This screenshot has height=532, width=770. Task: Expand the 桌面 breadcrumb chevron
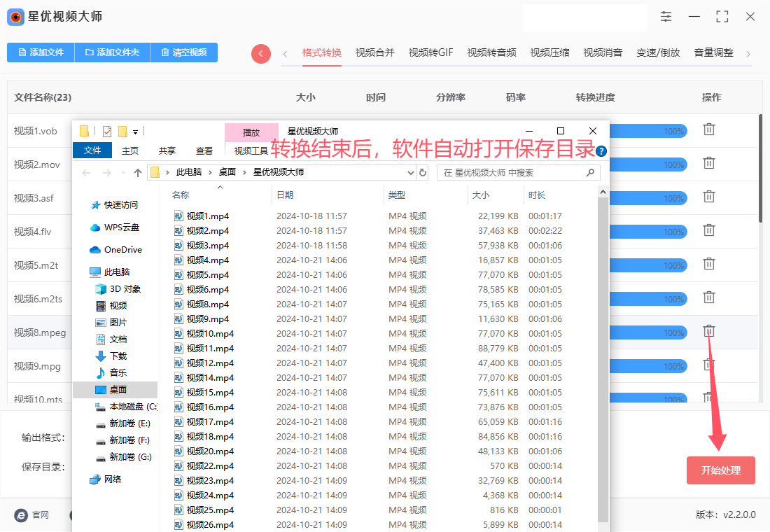coord(244,172)
